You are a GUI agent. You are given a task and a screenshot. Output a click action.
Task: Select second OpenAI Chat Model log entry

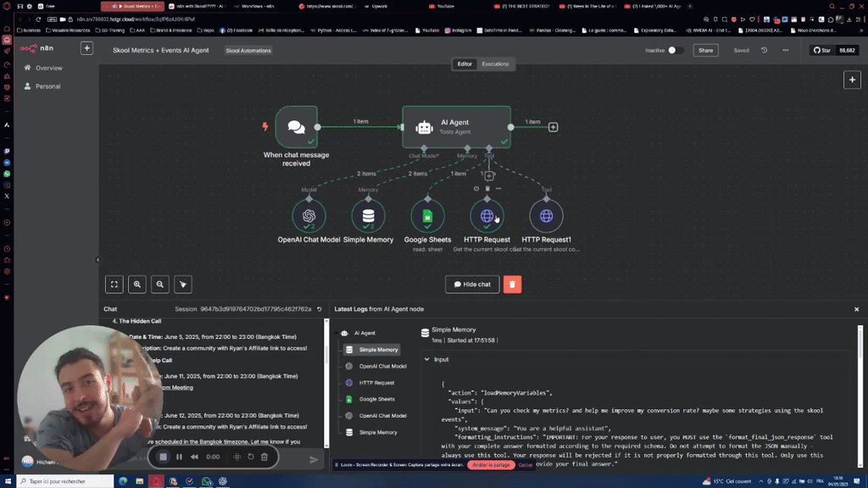(376, 415)
